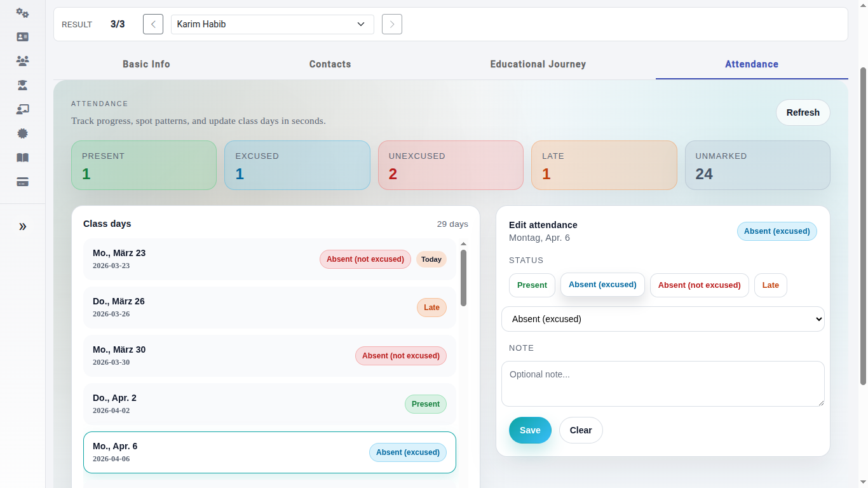Switch to the Educational Journey tab
The width and height of the screenshot is (868, 488).
[x=538, y=64]
